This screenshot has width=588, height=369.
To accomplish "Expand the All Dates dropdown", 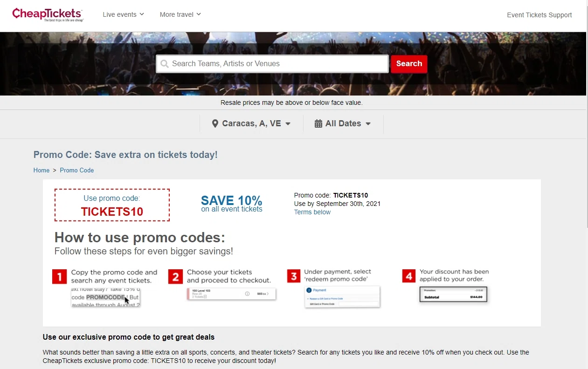I will [343, 123].
